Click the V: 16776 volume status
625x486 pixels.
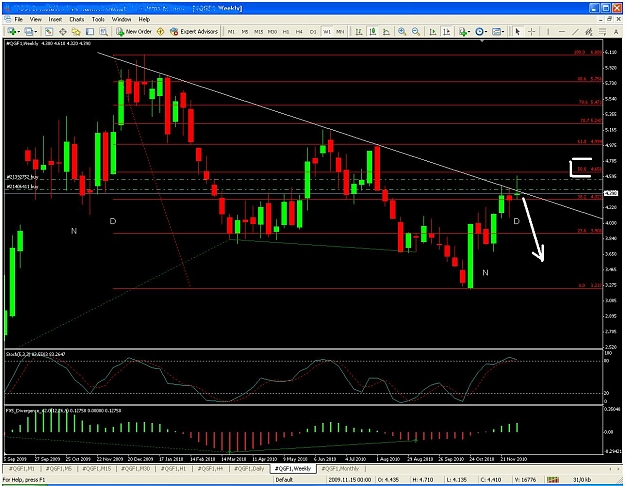tap(525, 480)
